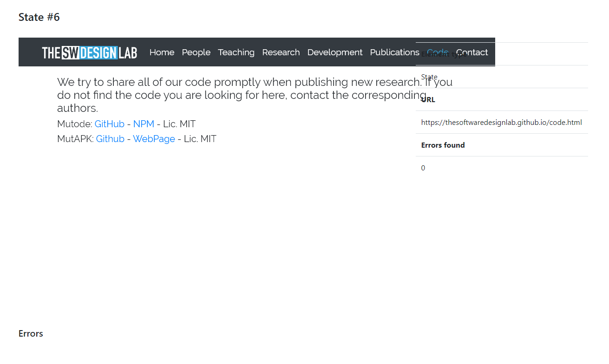Click the errors found count 0
The width and height of the screenshot is (609, 364).
click(x=423, y=168)
